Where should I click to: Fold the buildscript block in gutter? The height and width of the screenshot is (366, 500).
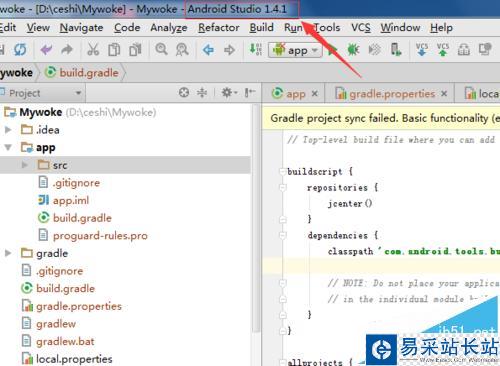click(283, 172)
